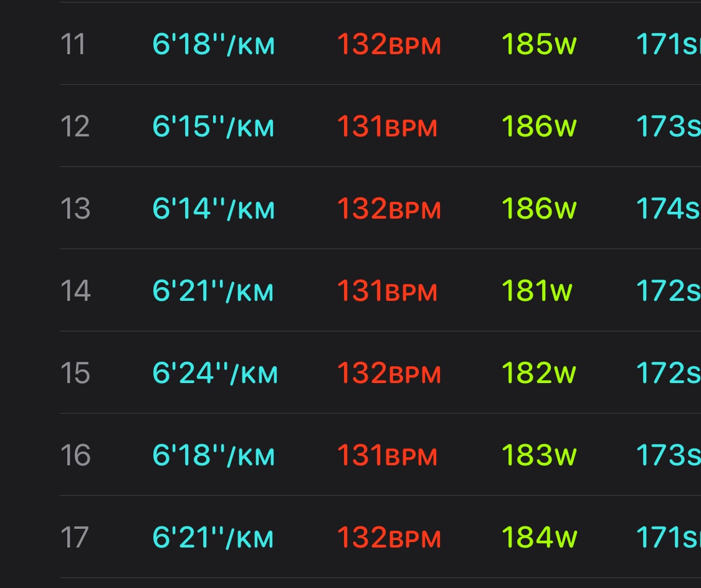The width and height of the screenshot is (701, 588).
Task: Tap the 185W power value
Action: point(539,44)
